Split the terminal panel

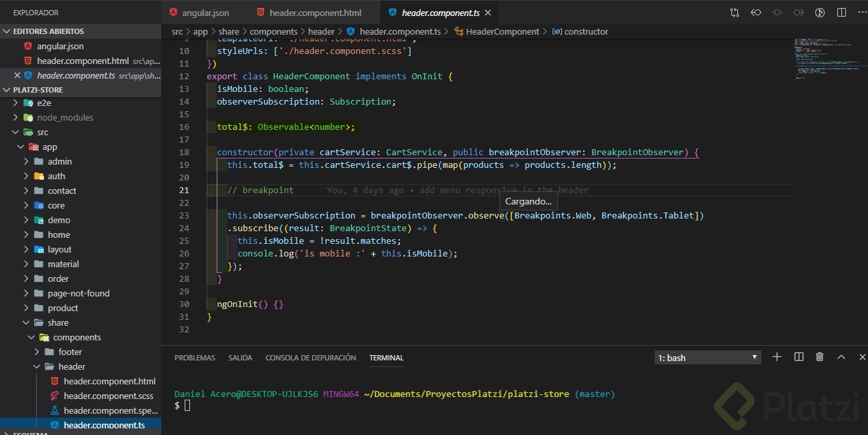point(799,357)
